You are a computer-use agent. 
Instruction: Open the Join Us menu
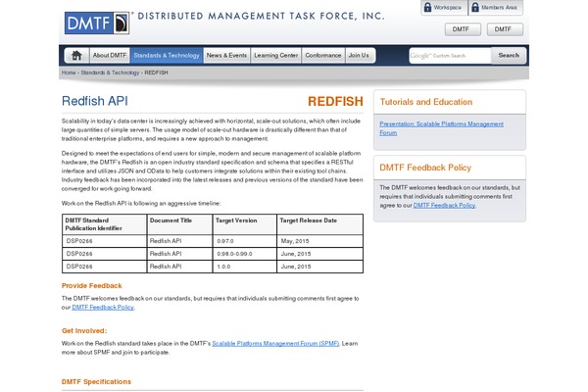click(359, 56)
